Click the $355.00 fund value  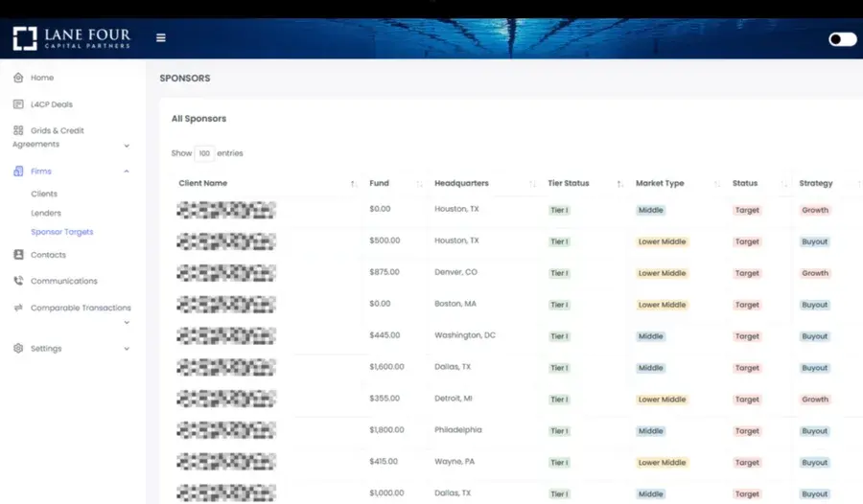click(x=385, y=399)
